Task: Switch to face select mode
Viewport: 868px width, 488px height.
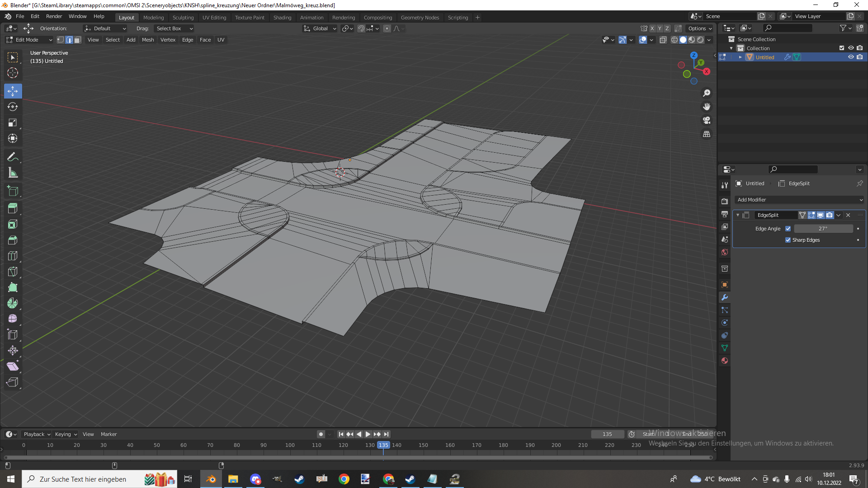Action: pyautogui.click(x=78, y=40)
